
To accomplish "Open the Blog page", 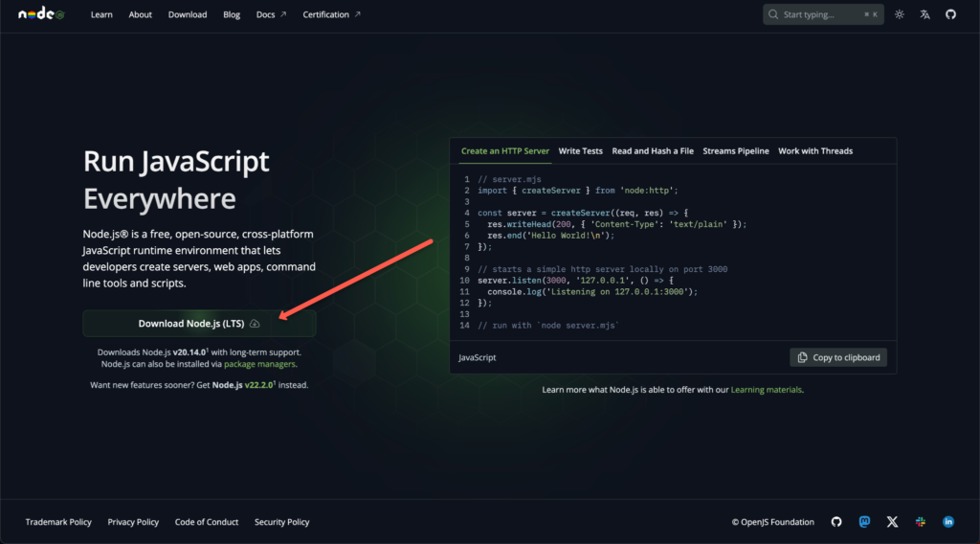I will (x=232, y=14).
